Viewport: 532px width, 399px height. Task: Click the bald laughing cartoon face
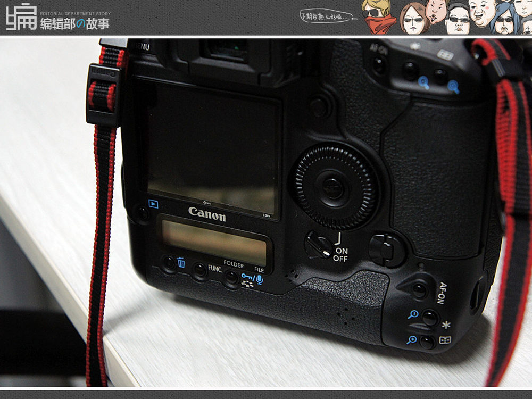[482, 14]
